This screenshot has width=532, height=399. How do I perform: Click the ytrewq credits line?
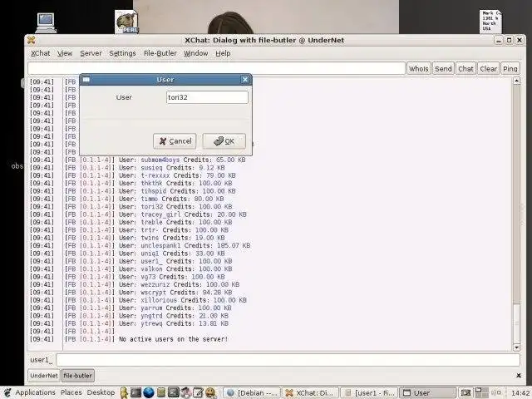click(x=174, y=323)
